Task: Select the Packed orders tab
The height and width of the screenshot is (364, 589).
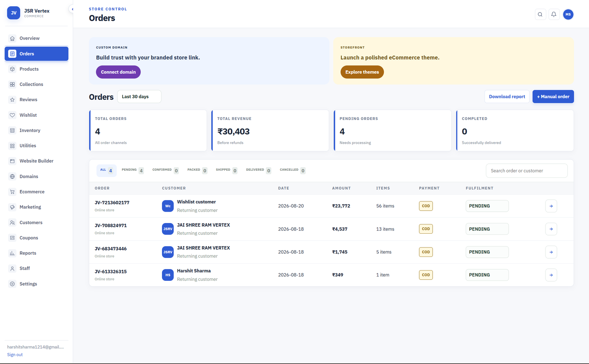Action: point(197,170)
